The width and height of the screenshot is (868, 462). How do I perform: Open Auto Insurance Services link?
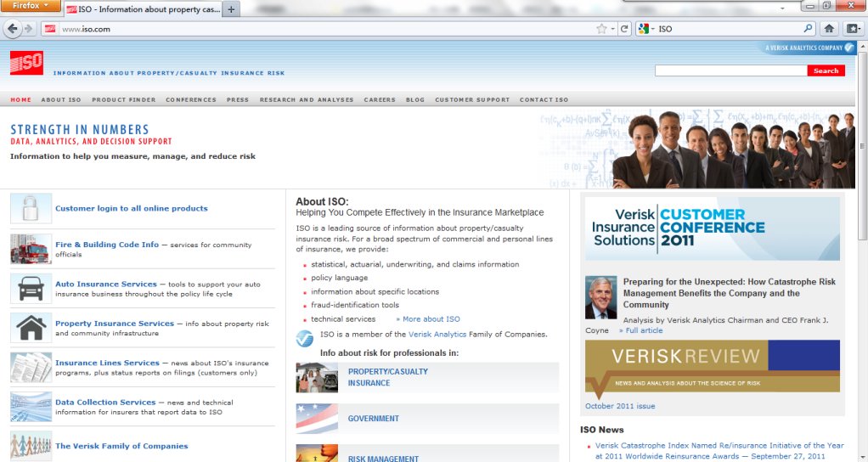click(x=106, y=284)
